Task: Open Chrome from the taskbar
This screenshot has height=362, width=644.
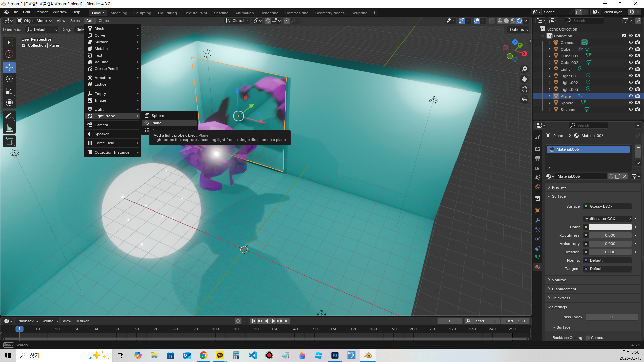Action: pyautogui.click(x=203, y=355)
